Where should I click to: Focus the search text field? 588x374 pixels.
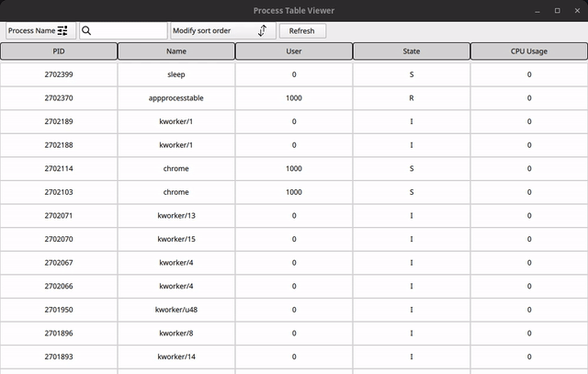tap(129, 31)
